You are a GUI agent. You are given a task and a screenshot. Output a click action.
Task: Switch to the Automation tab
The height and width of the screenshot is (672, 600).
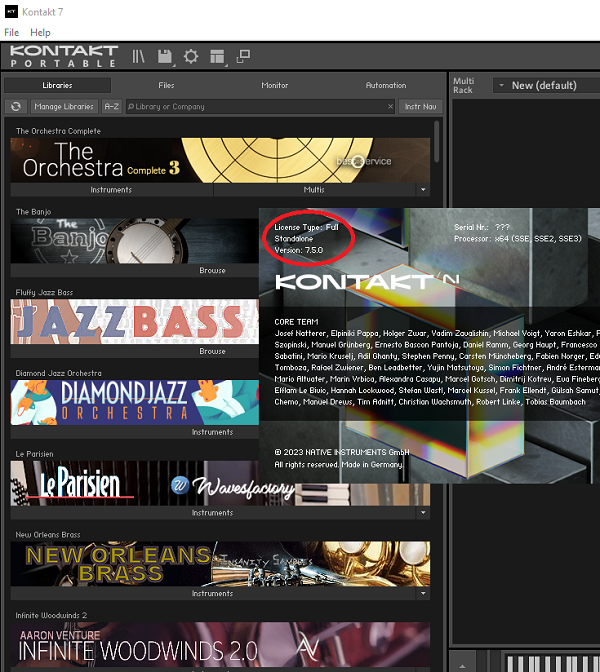[x=386, y=85]
